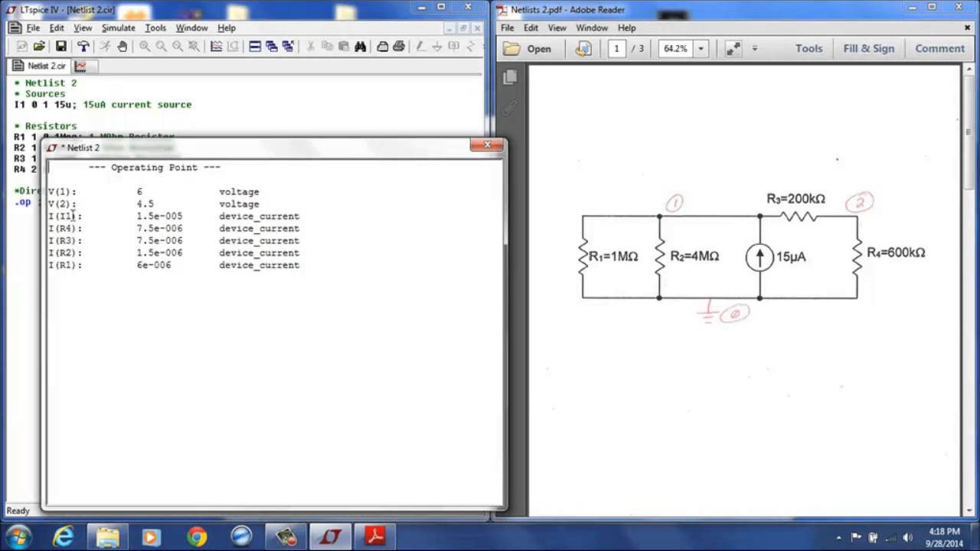Open Find using the binoculars icon
The image size is (980, 551).
click(x=360, y=47)
